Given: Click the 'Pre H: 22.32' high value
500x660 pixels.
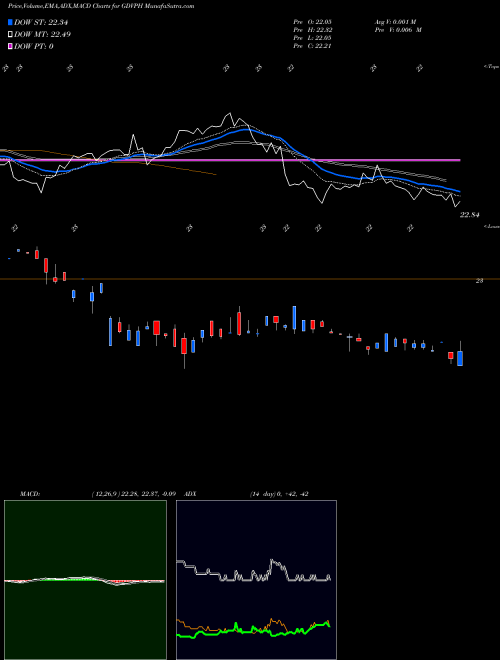Looking at the screenshot, I should pos(313,30).
